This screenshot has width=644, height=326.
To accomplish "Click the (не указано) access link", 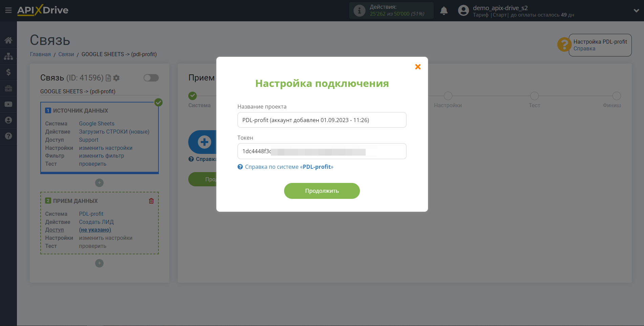I will [x=95, y=230].
